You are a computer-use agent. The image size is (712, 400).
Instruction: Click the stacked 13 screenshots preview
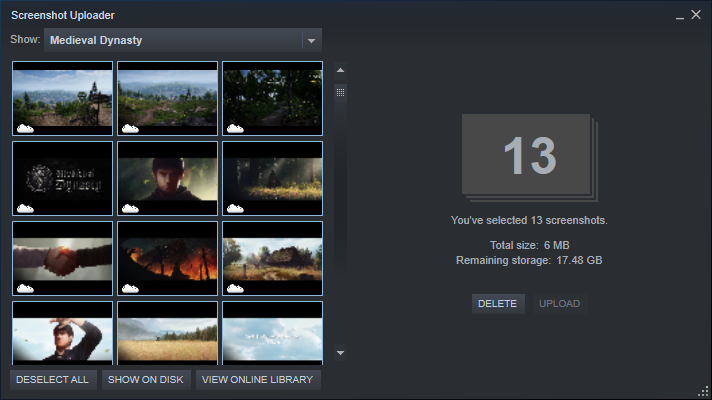coord(529,158)
